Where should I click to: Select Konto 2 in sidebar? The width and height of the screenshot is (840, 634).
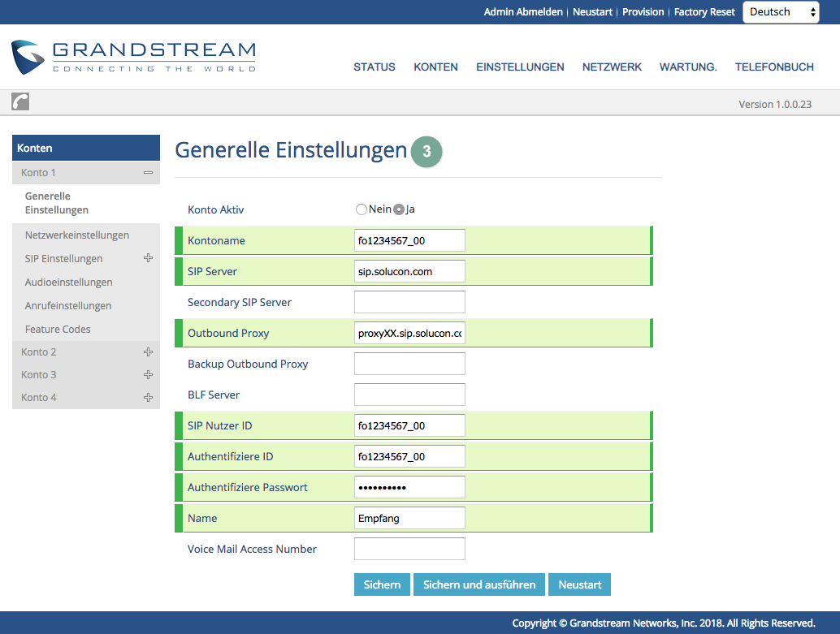tap(38, 352)
